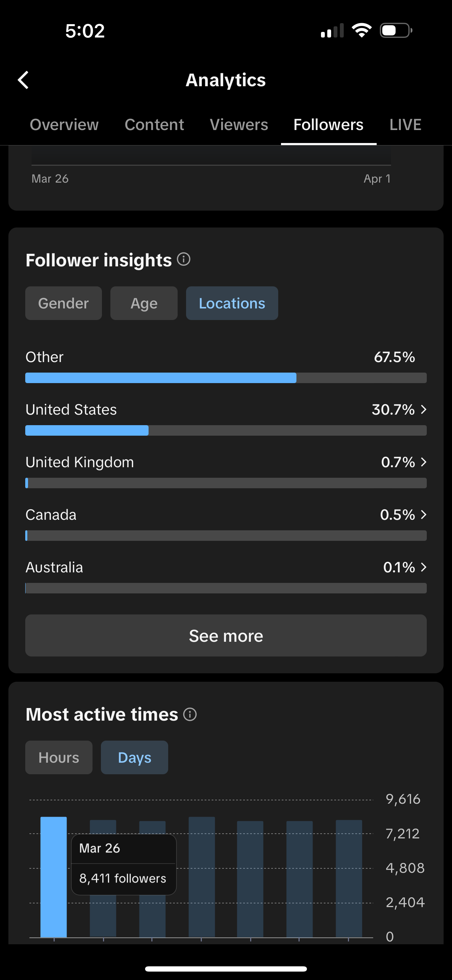This screenshot has width=452, height=980.
Task: Select the Age filter chip
Action: [144, 303]
